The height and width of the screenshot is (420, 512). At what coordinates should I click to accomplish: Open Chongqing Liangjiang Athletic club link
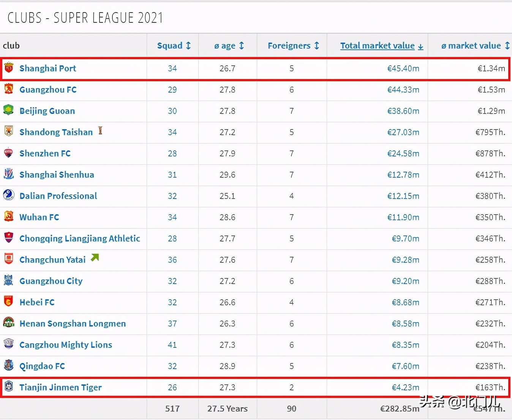[x=80, y=238]
